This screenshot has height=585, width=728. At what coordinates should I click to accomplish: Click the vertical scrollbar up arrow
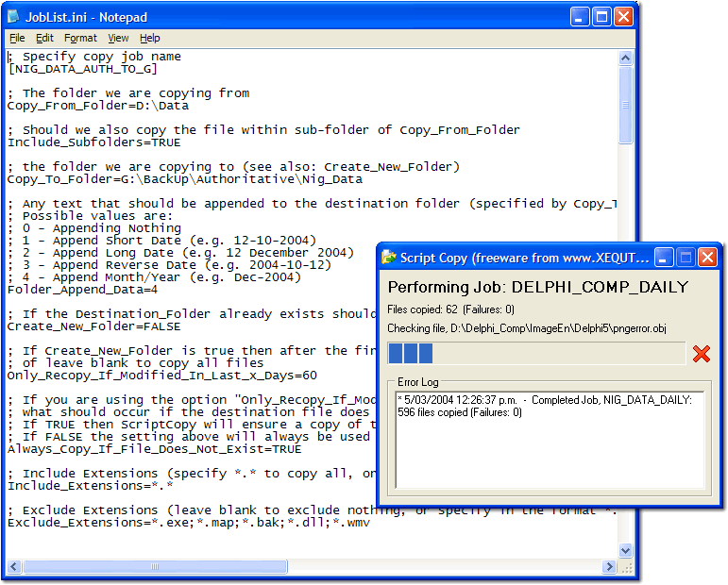click(x=625, y=58)
